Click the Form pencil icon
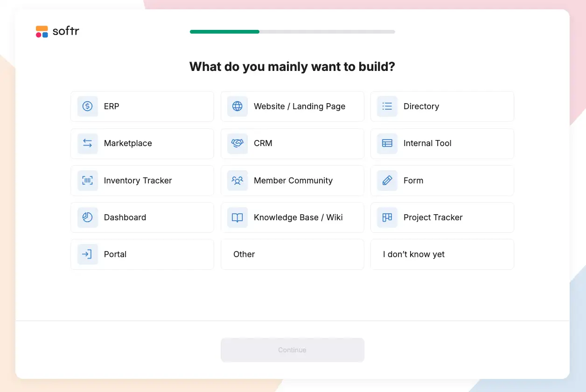The width and height of the screenshot is (586, 392). click(x=387, y=181)
